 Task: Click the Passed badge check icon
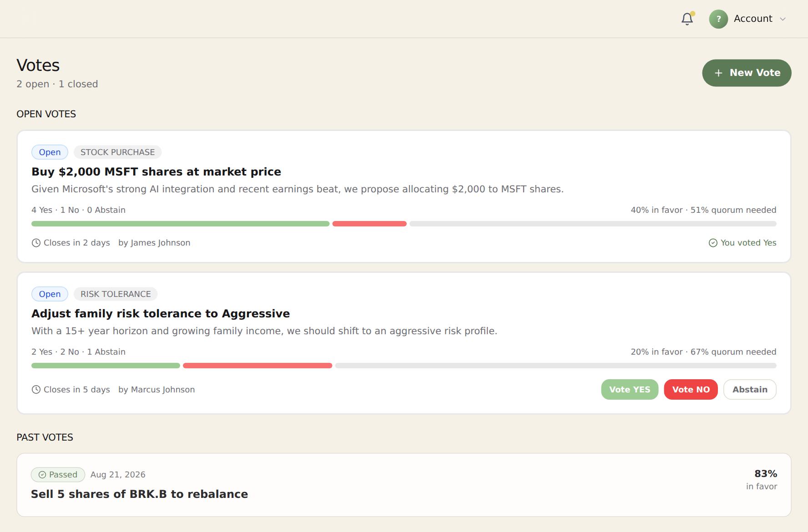click(x=42, y=475)
